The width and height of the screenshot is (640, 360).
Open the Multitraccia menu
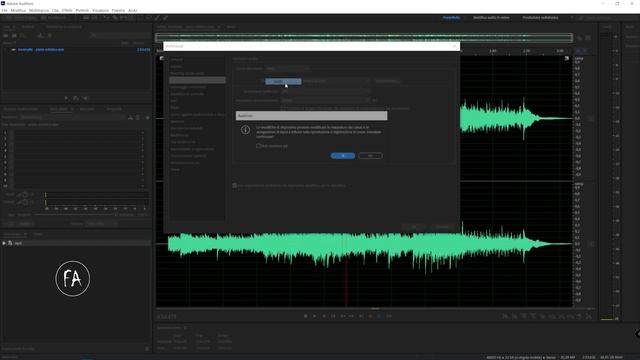39,10
